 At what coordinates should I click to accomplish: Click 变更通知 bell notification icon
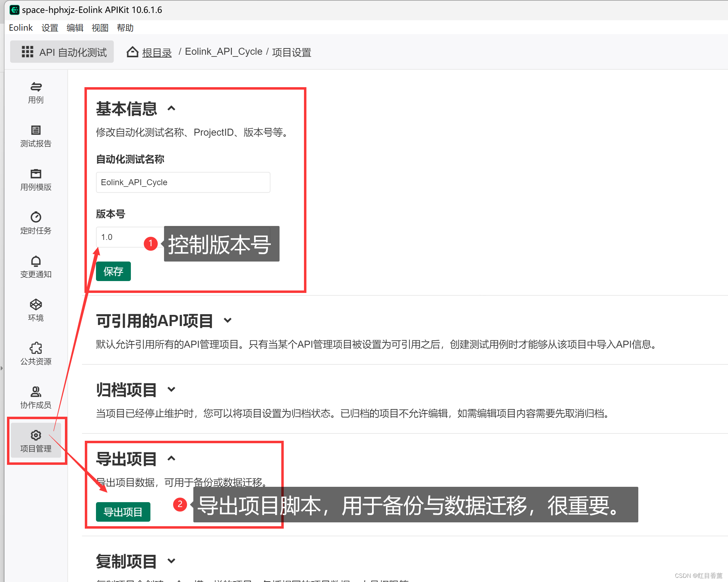(x=36, y=261)
